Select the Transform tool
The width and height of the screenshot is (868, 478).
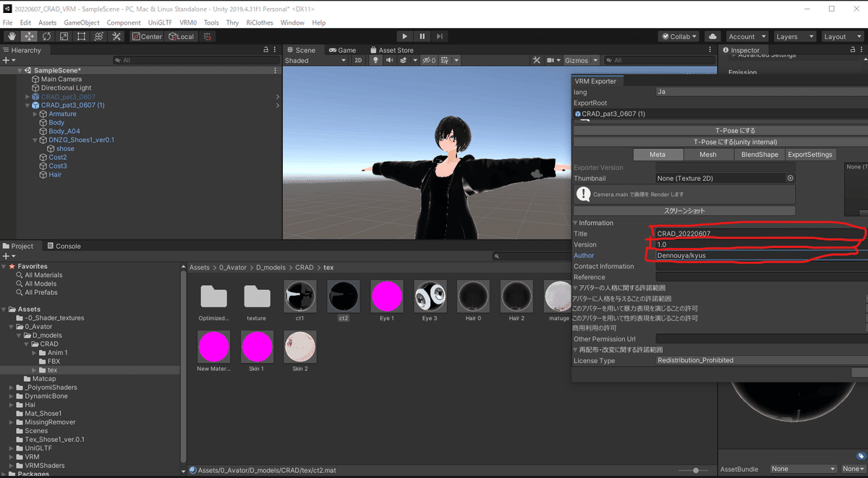(99, 36)
